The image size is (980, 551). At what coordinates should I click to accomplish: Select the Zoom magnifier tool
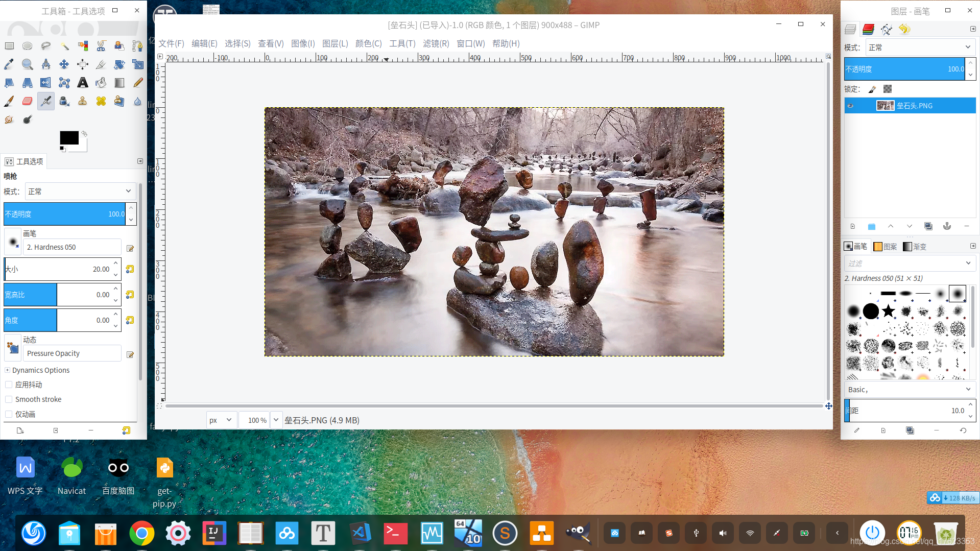click(28, 64)
